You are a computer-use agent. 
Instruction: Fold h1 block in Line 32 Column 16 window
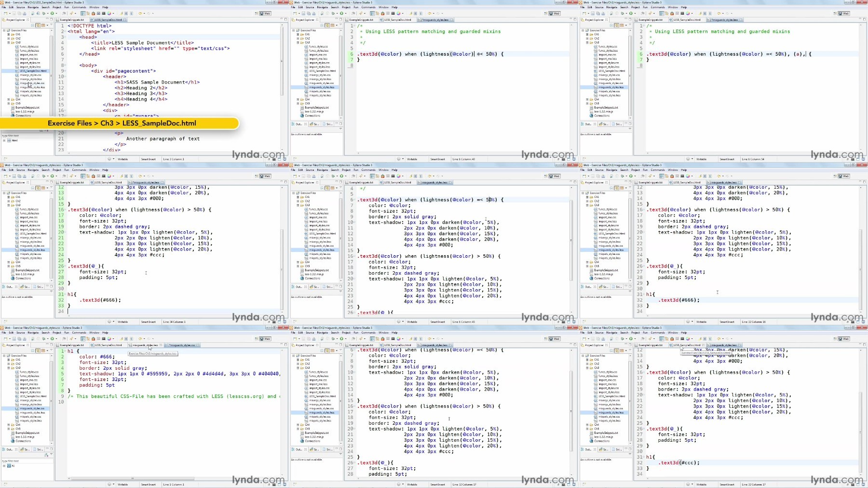point(644,294)
